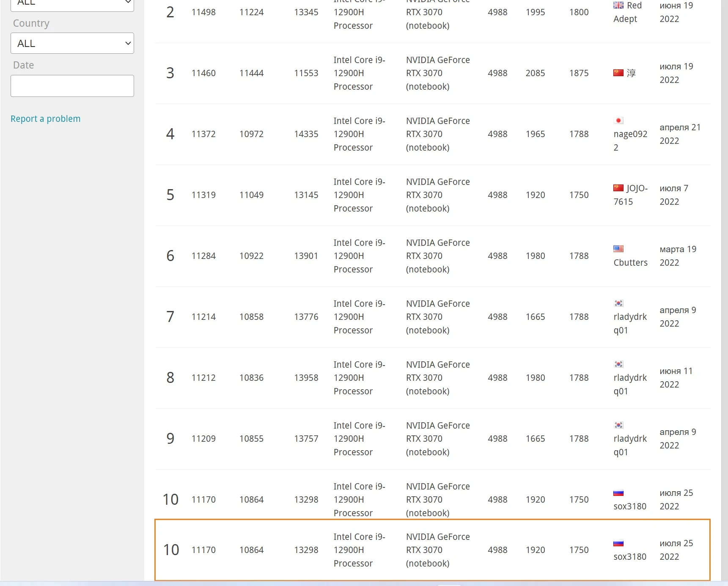Click the Korea flag in rank 8 row
Image resolution: width=728 pixels, height=586 pixels.
618,364
